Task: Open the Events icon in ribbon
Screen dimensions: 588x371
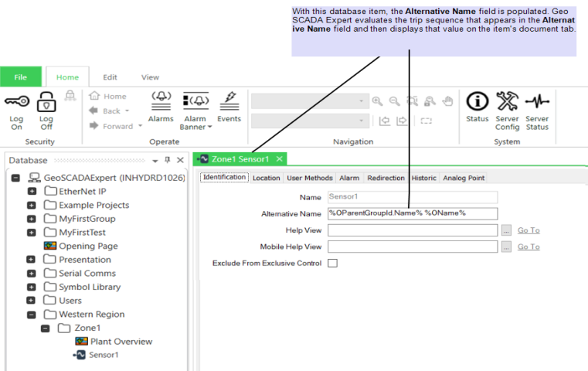Action: pyautogui.click(x=229, y=100)
